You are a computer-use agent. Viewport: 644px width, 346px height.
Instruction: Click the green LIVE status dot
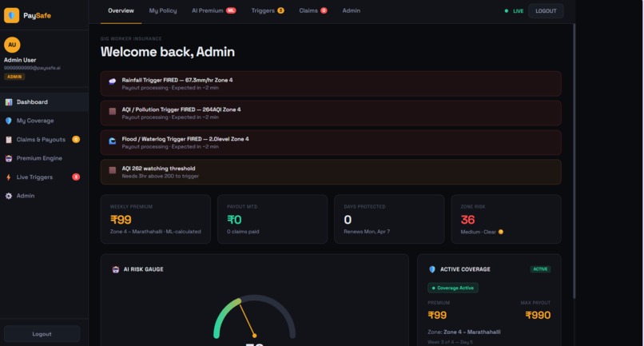click(x=507, y=11)
